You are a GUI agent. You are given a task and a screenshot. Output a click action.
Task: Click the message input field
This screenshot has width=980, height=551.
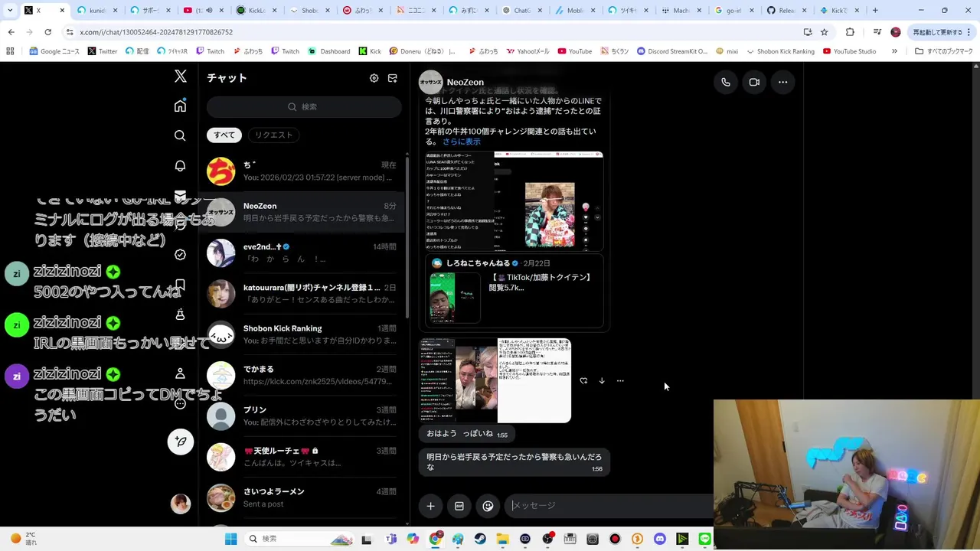tap(609, 506)
